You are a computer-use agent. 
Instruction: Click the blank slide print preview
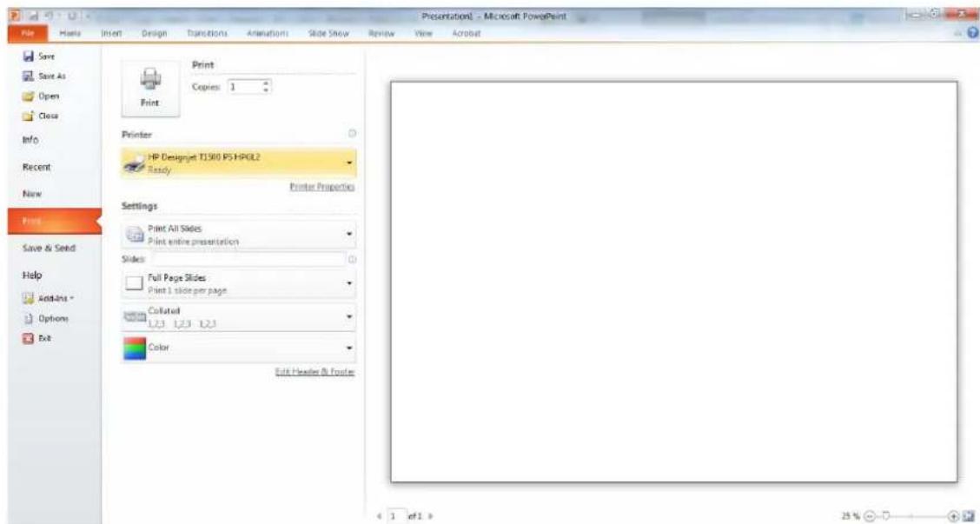(x=674, y=282)
